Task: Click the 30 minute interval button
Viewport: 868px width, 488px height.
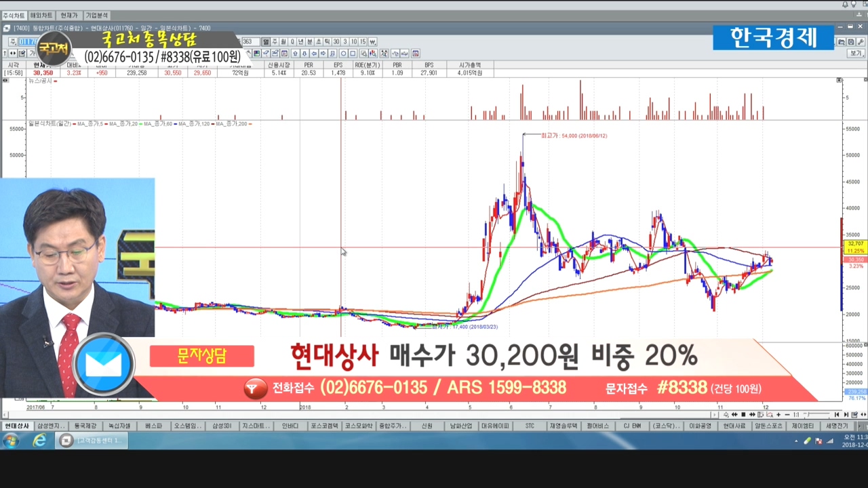Action: 336,42
